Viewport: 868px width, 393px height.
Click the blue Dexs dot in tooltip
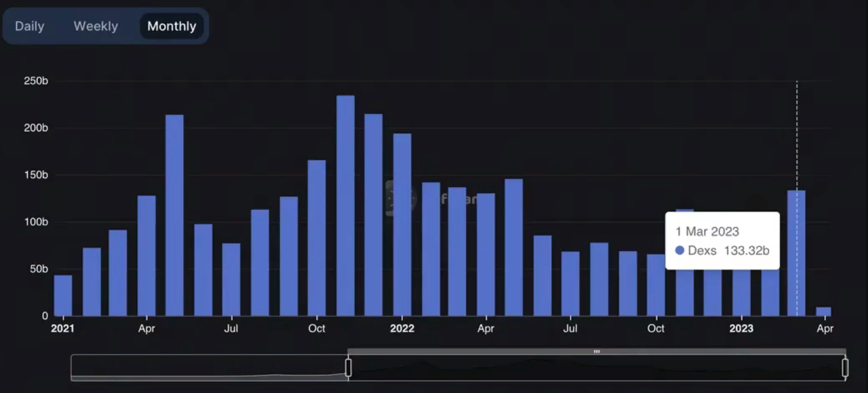pos(679,251)
